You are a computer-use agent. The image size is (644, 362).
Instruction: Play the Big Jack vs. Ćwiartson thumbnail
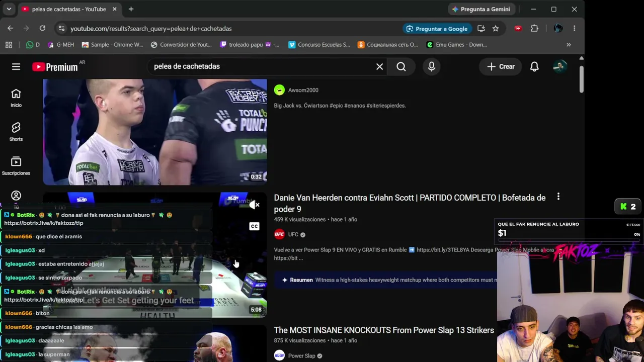tap(155, 132)
